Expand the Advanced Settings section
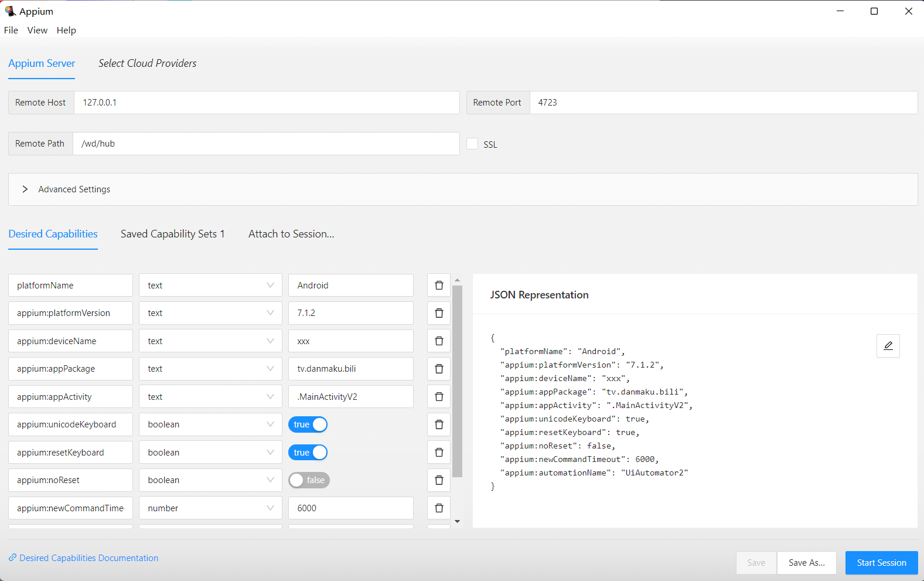 (x=463, y=189)
